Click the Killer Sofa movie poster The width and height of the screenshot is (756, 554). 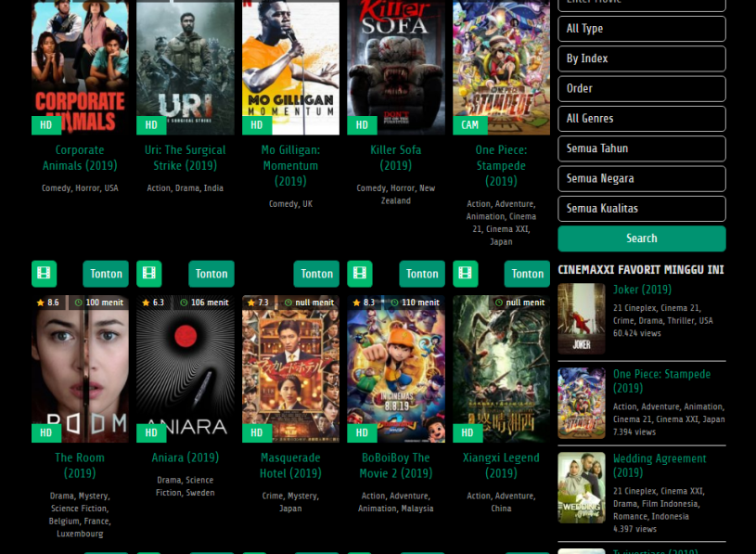[x=396, y=68]
